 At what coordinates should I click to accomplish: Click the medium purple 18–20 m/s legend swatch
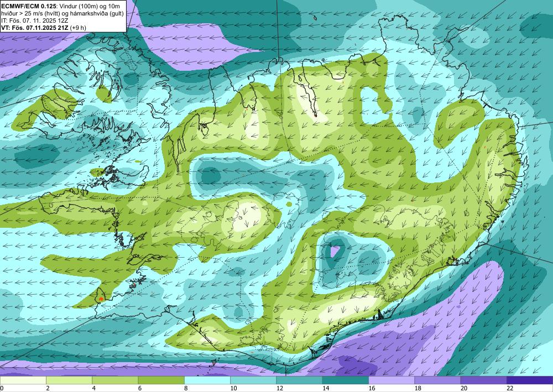pyautogui.click(x=437, y=380)
